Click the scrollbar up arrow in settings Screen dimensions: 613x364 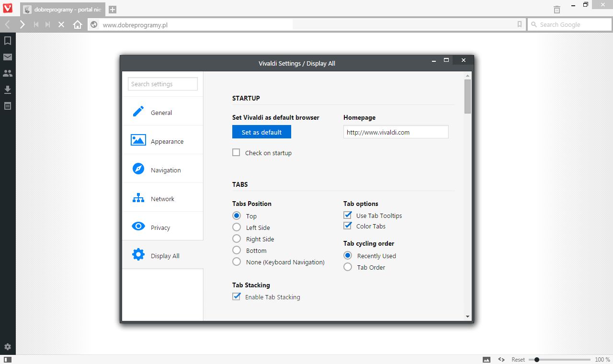(467, 75)
